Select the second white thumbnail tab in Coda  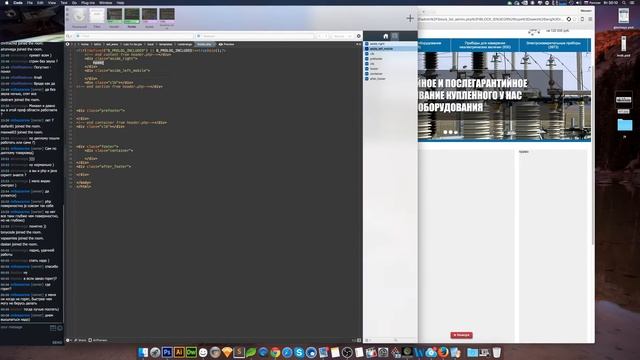tap(97, 17)
